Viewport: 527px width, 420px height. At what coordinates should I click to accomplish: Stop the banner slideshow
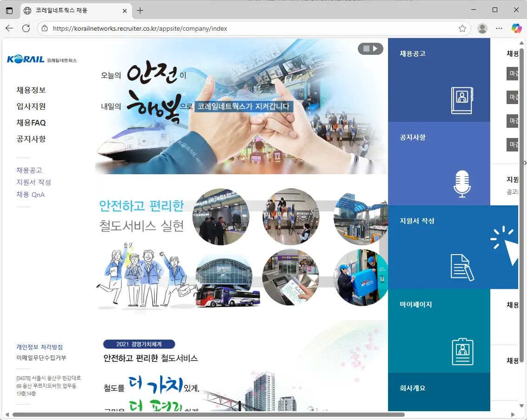pyautogui.click(x=366, y=48)
